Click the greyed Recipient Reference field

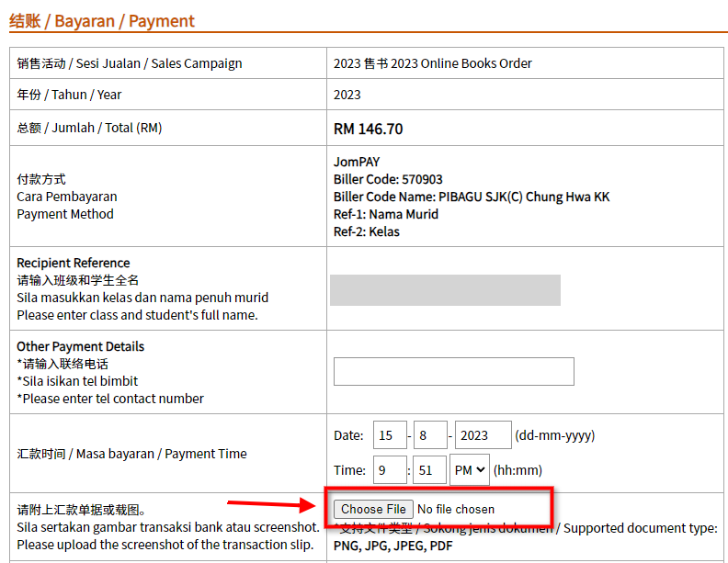point(445,289)
